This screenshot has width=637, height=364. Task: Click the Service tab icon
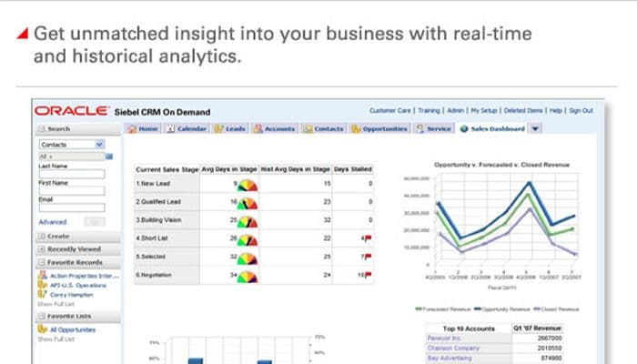coord(420,129)
